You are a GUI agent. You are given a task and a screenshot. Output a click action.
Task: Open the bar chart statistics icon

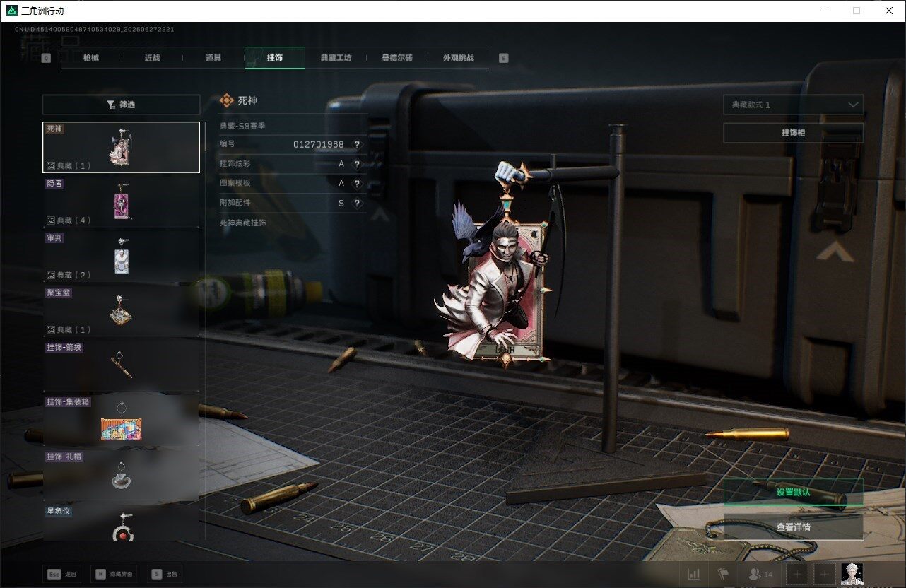(x=694, y=574)
